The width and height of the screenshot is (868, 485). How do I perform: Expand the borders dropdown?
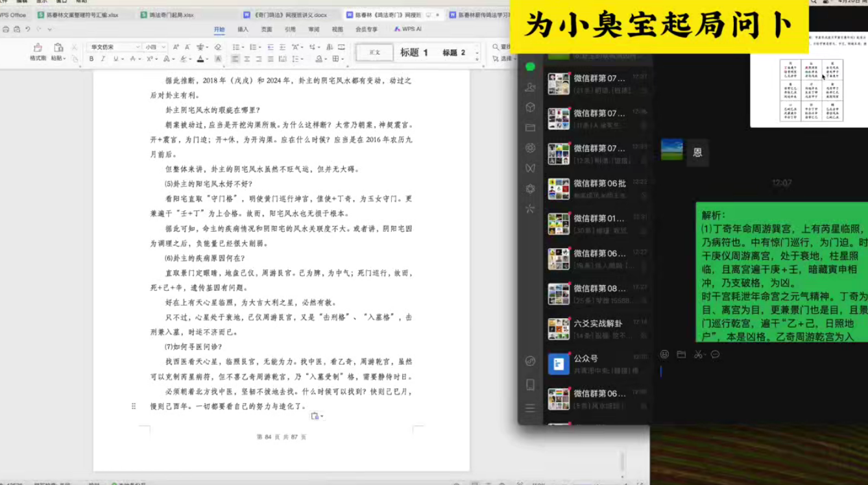pos(342,59)
